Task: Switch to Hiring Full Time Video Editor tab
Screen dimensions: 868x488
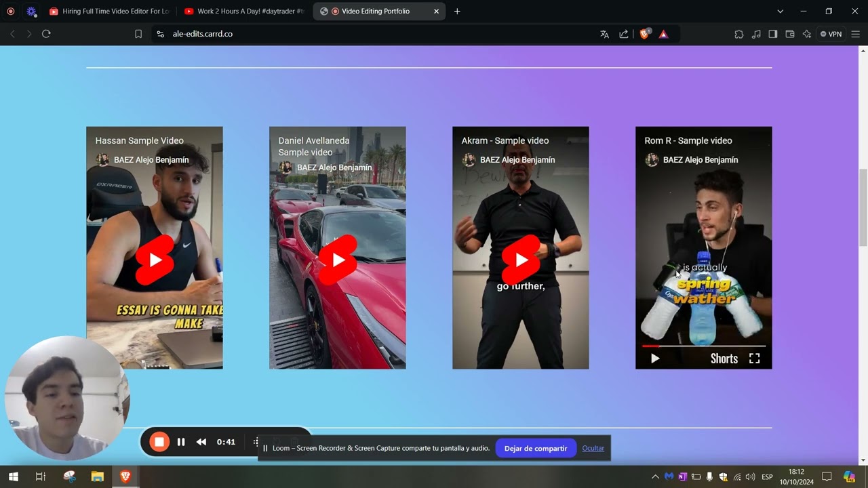Action: click(x=108, y=12)
